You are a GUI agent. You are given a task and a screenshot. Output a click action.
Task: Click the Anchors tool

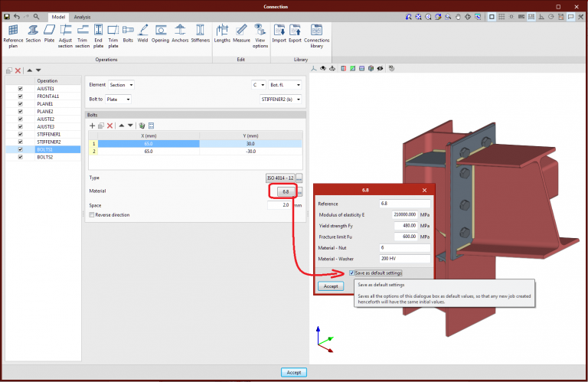180,34
